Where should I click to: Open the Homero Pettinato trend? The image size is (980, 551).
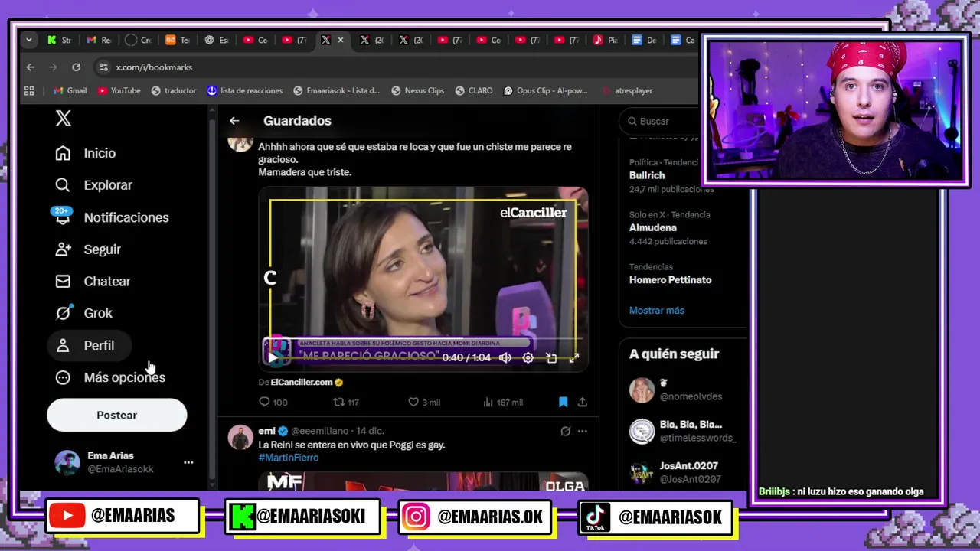point(670,279)
